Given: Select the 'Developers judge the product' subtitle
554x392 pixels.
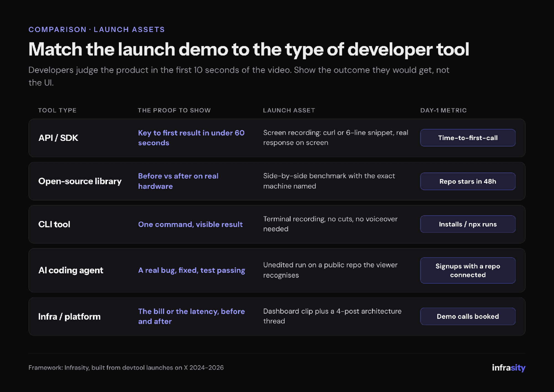Looking at the screenshot, I should click(239, 76).
